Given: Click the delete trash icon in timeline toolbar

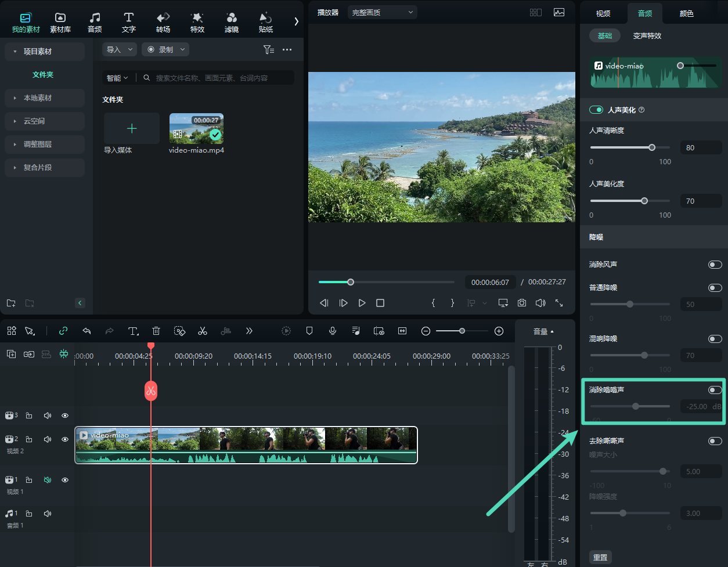Looking at the screenshot, I should pyautogui.click(x=156, y=331).
